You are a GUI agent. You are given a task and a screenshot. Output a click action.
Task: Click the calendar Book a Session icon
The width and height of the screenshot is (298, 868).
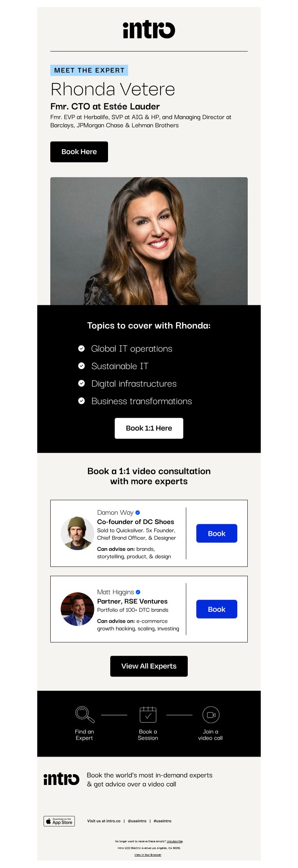(x=148, y=715)
